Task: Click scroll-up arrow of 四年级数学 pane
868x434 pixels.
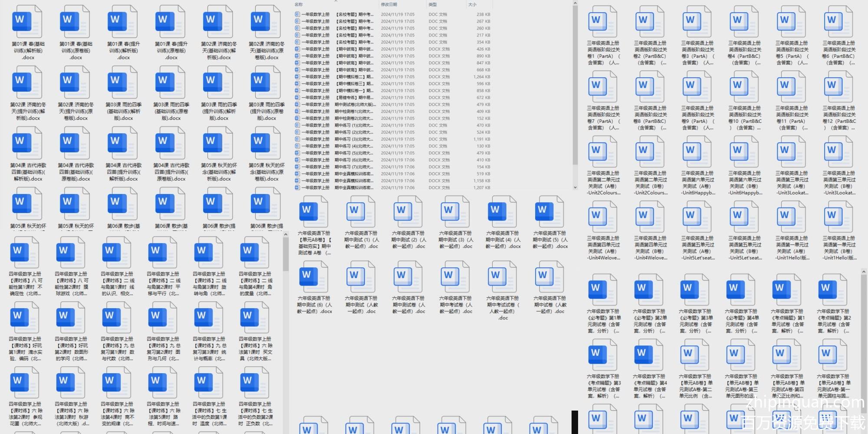Action: (285, 235)
